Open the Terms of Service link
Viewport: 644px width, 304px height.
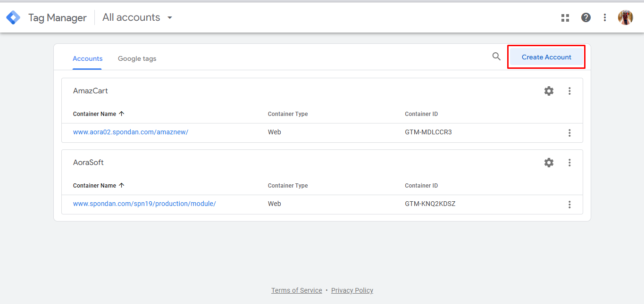297,290
